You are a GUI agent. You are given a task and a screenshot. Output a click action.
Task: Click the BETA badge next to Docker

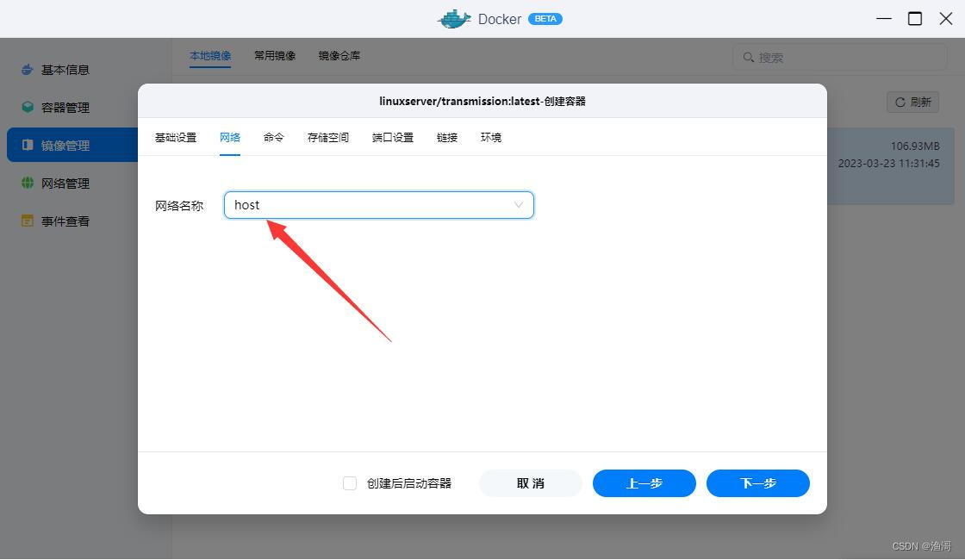(545, 18)
